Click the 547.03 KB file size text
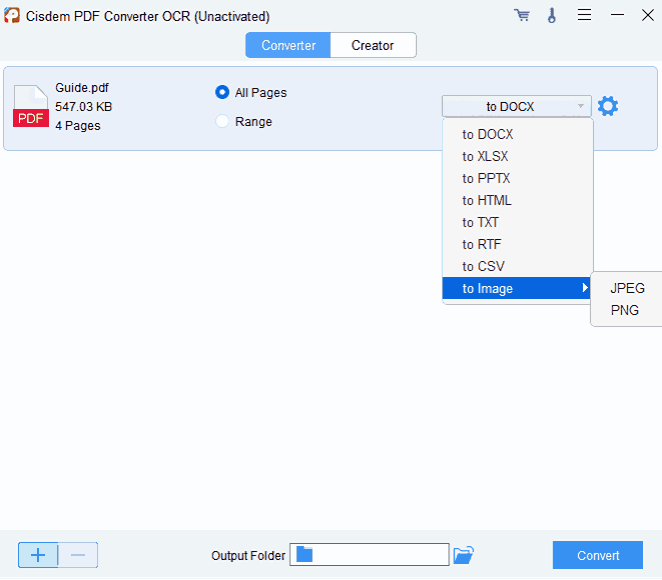The image size is (662, 580). [x=84, y=106]
